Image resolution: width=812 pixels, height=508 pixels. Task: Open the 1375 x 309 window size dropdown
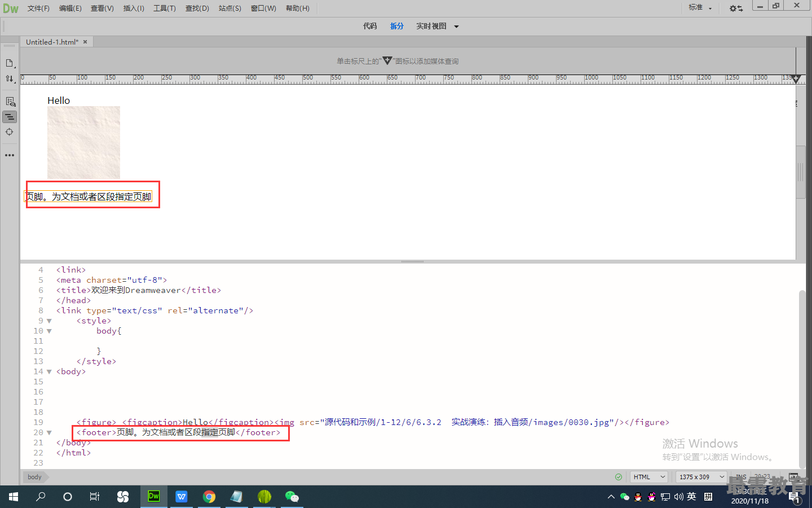pos(701,477)
